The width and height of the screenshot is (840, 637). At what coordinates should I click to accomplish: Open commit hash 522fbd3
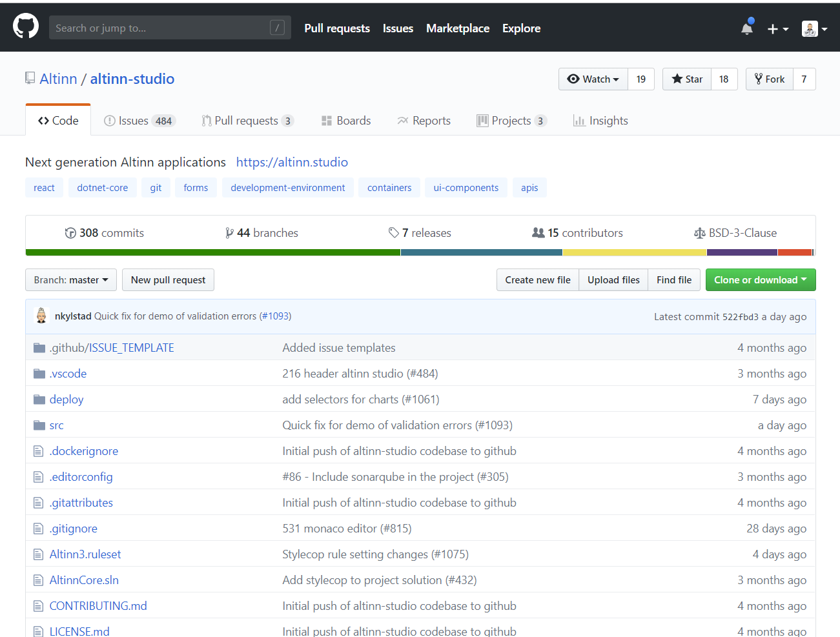coord(741,317)
